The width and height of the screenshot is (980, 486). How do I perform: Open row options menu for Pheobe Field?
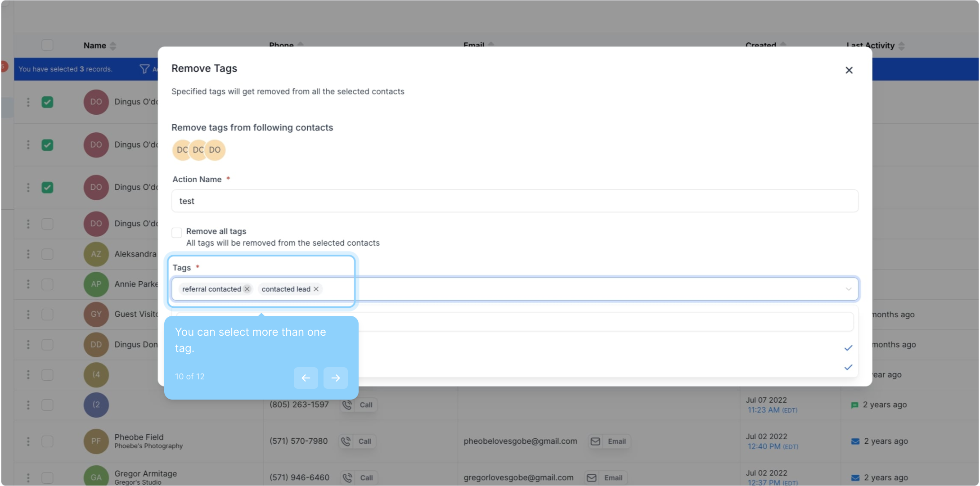coord(28,441)
